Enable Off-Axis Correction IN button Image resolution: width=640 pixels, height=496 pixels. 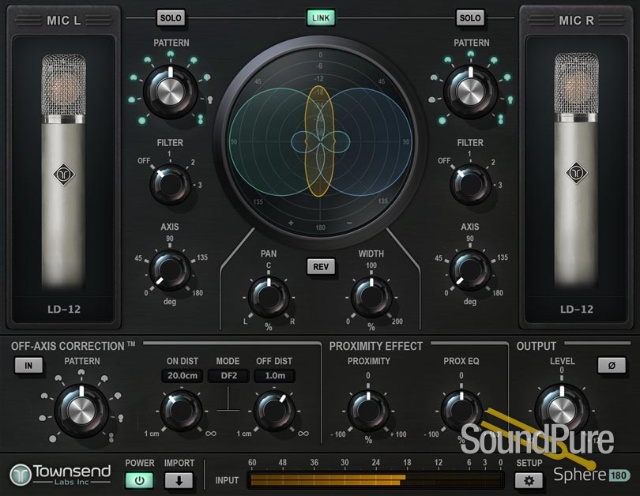pos(29,365)
